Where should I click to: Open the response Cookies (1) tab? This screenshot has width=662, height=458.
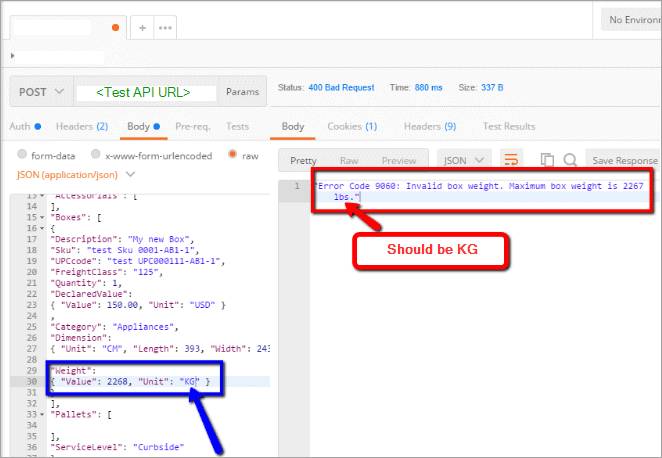pyautogui.click(x=352, y=126)
